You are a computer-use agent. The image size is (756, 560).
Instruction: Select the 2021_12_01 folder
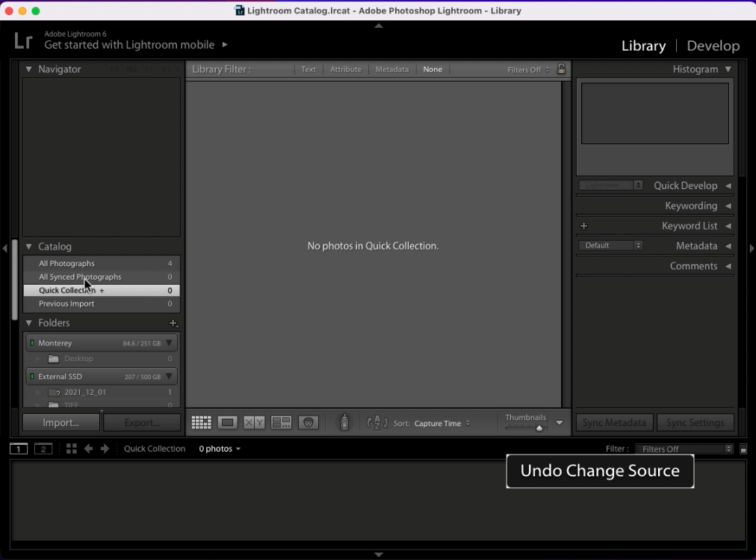click(x=102, y=392)
